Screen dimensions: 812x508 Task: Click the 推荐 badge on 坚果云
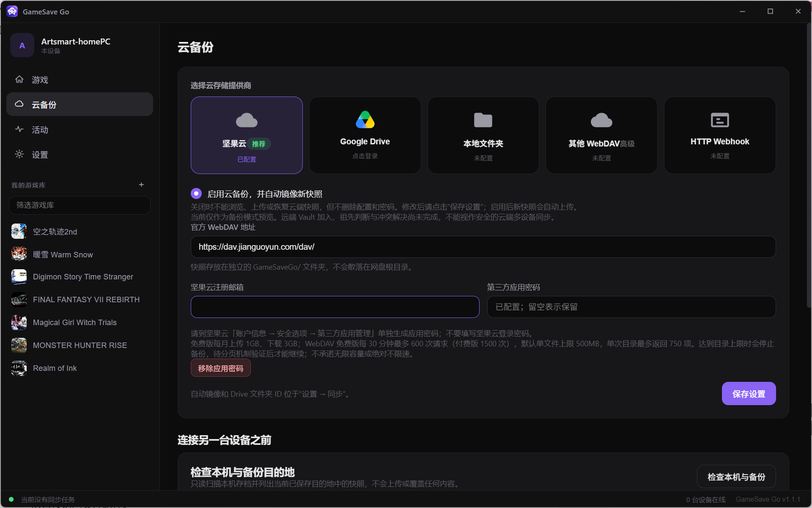pos(258,144)
